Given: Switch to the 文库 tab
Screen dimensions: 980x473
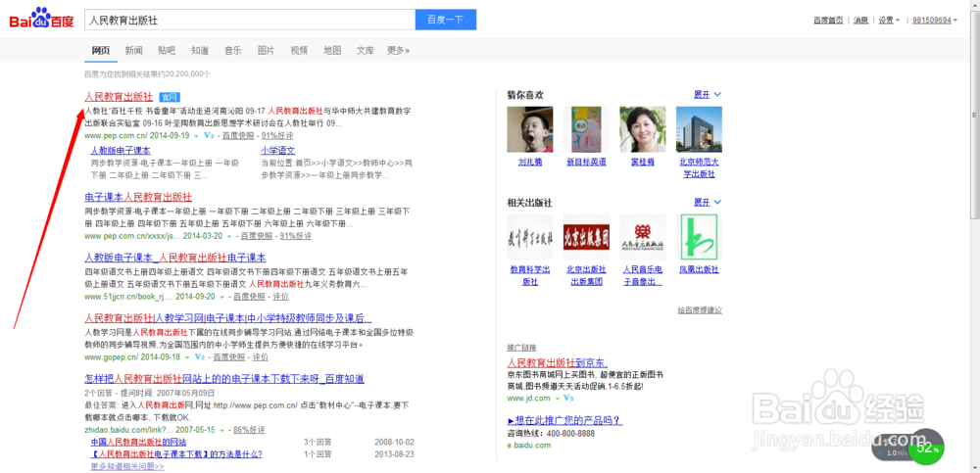Looking at the screenshot, I should tap(366, 51).
